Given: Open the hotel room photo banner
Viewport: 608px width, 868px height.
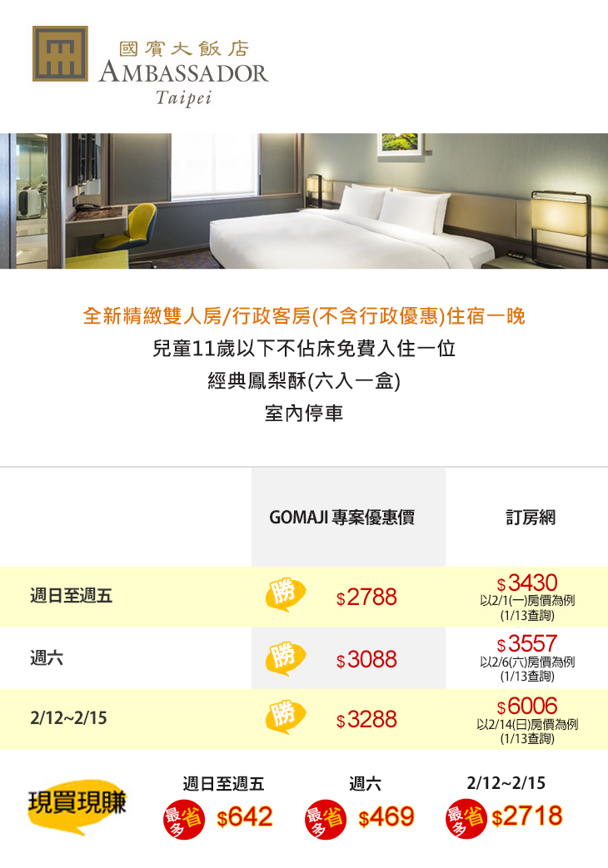Looking at the screenshot, I should point(304,201).
